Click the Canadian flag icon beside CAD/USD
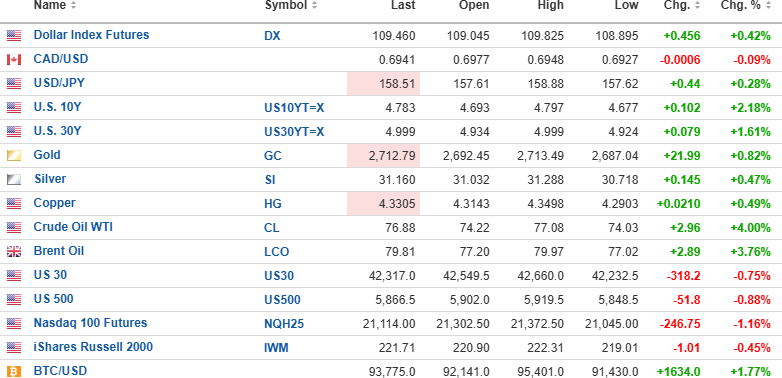This screenshot has height=378, width=782. [14, 60]
